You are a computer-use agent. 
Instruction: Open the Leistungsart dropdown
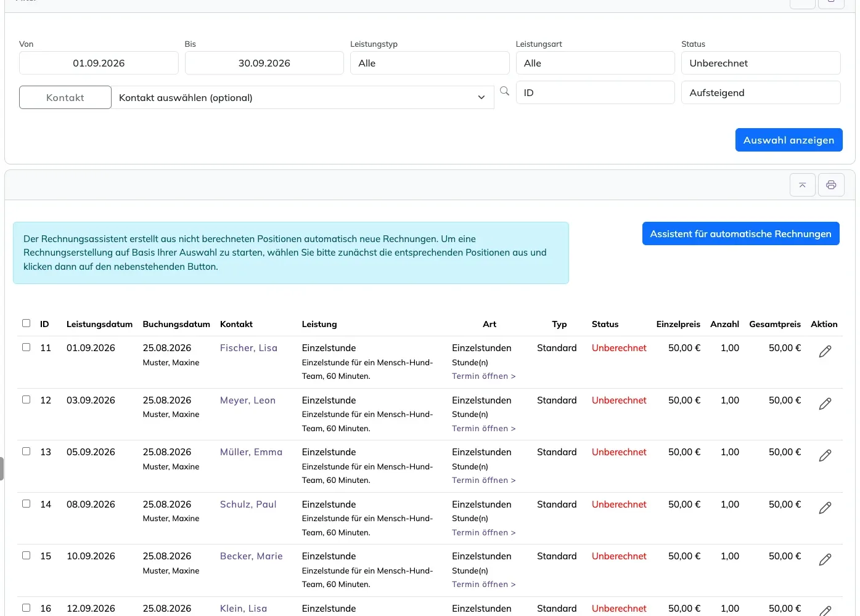[595, 63]
